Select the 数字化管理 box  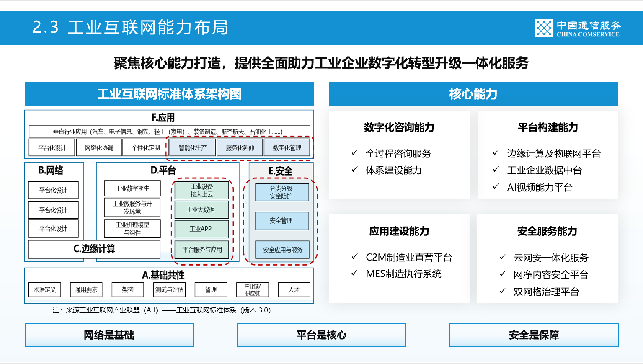[x=287, y=147]
